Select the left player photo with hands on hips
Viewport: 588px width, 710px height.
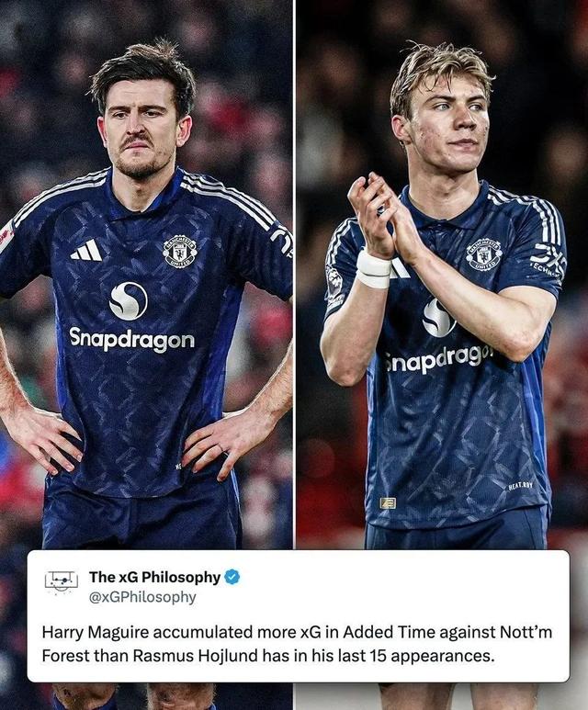coord(146,275)
